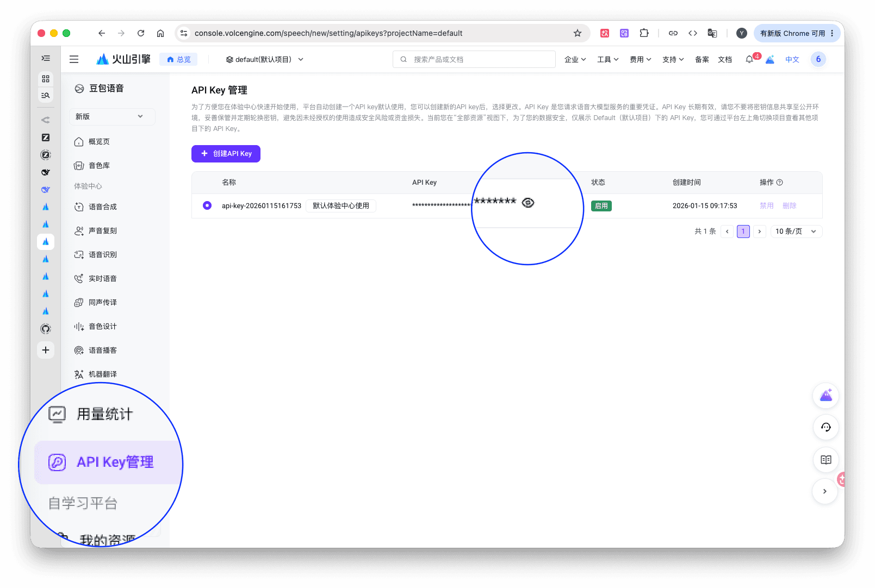Expand the 工具 menu
This screenshot has height=588, width=875.
tap(608, 59)
